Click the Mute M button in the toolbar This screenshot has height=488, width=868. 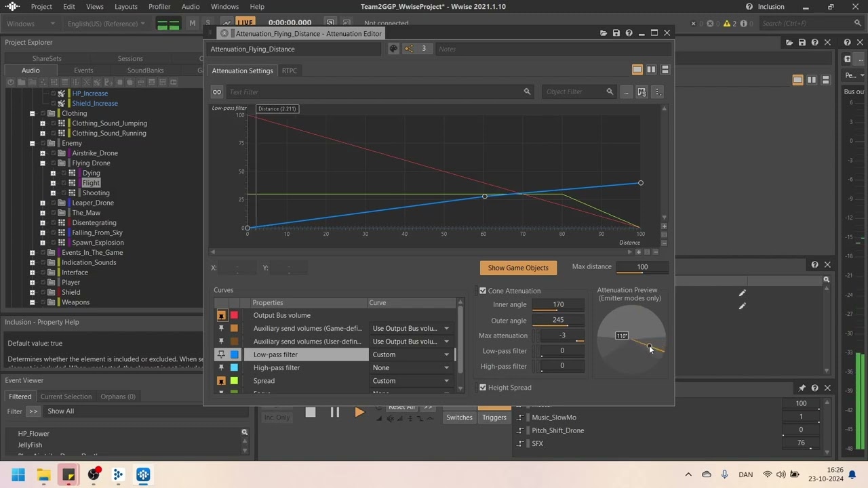(x=193, y=23)
